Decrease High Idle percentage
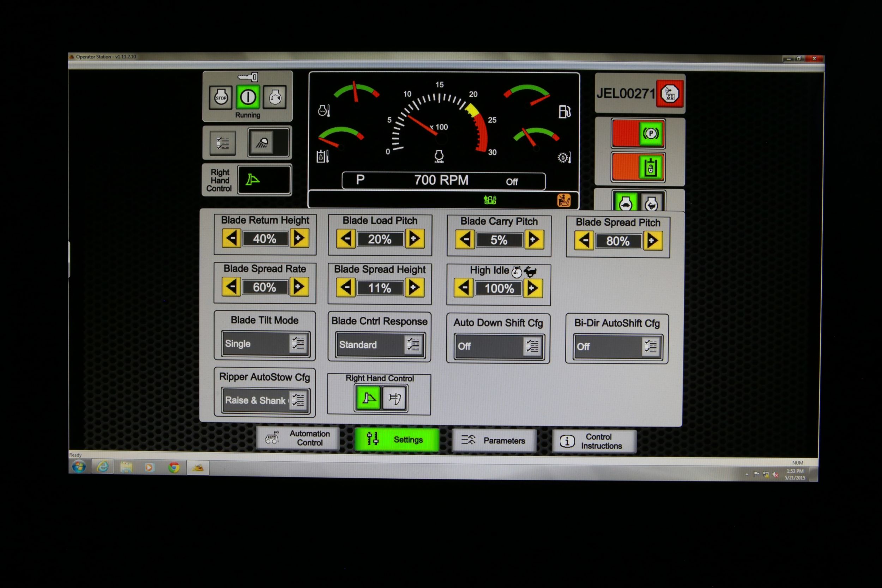The image size is (882, 588). 464,289
